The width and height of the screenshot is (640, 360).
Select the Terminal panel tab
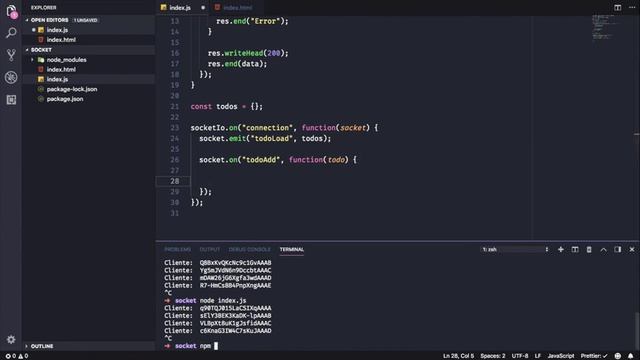[292, 249]
